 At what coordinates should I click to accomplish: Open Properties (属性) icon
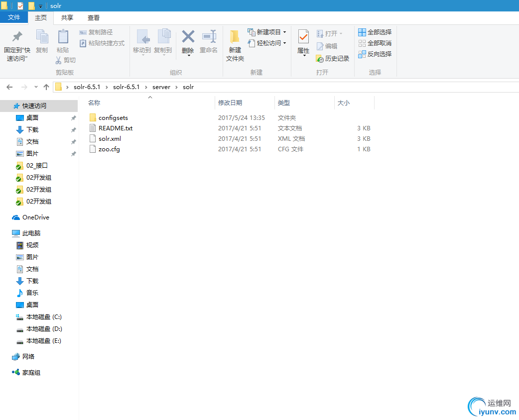(303, 37)
